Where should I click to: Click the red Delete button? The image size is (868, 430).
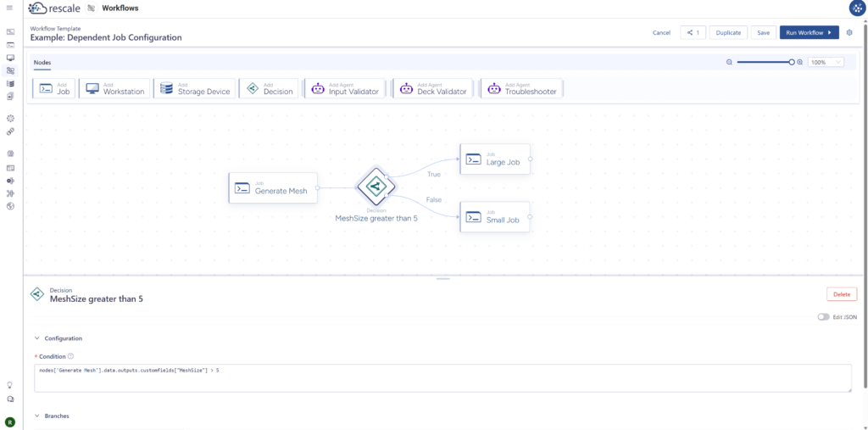pyautogui.click(x=842, y=294)
